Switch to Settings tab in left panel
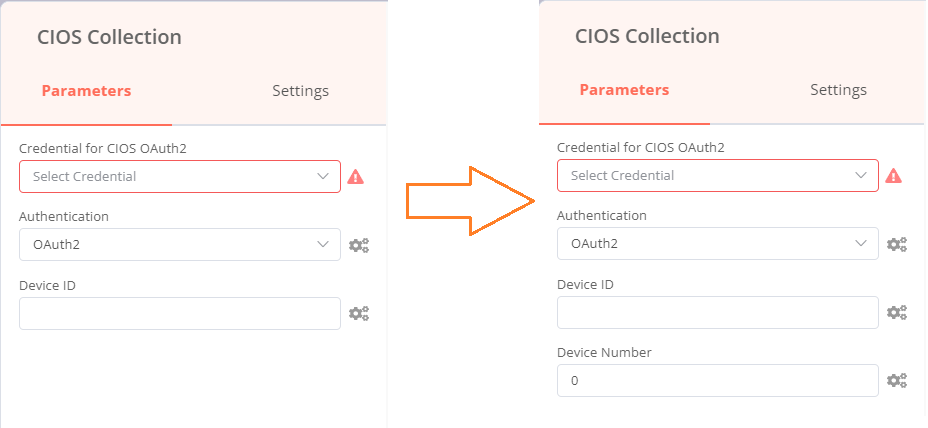This screenshot has width=928, height=428. (301, 91)
